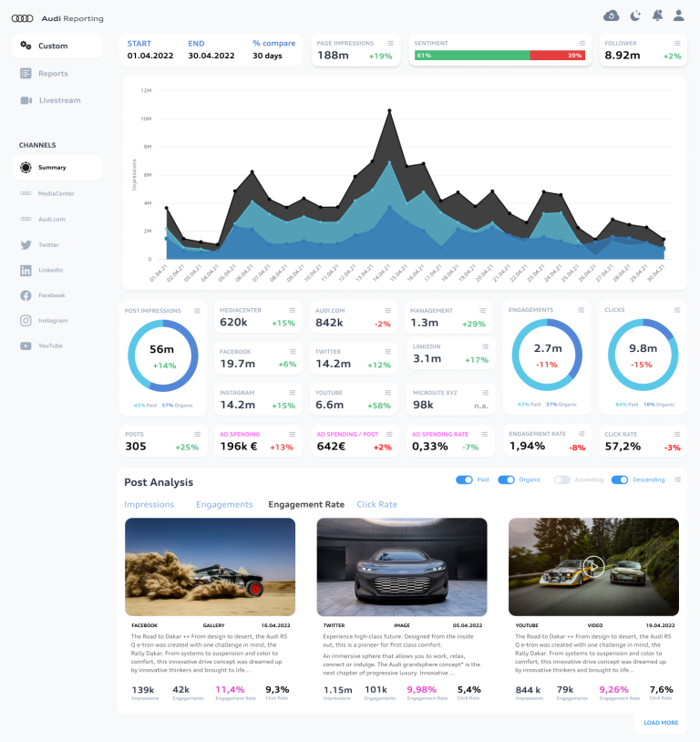This screenshot has width=700, height=742.
Task: Open Sentiment card settings icon
Action: click(x=582, y=43)
